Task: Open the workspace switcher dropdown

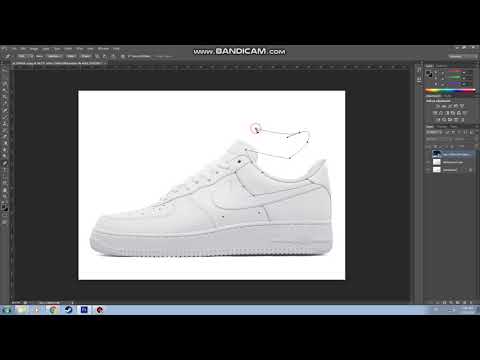Action: [x=463, y=56]
